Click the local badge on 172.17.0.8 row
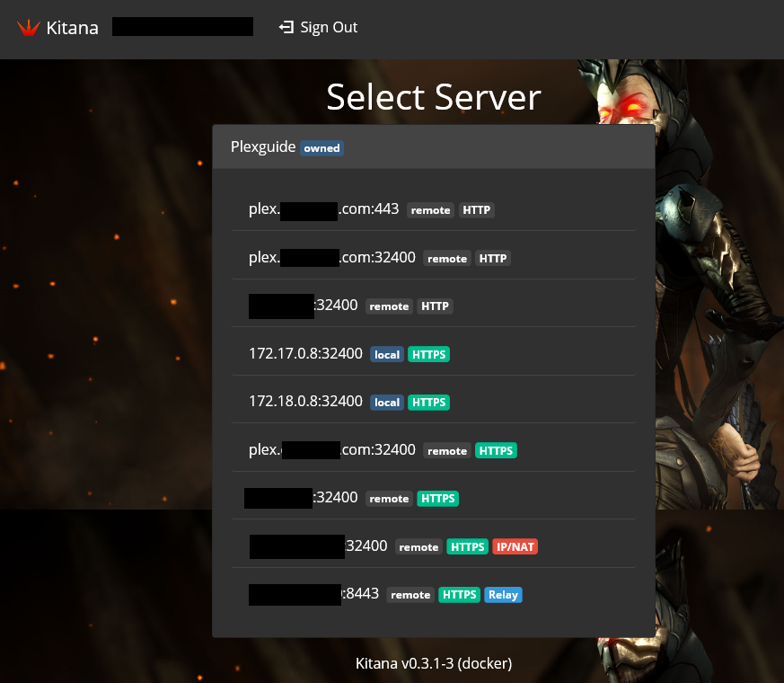Screen dimensions: 784x683 tap(387, 354)
